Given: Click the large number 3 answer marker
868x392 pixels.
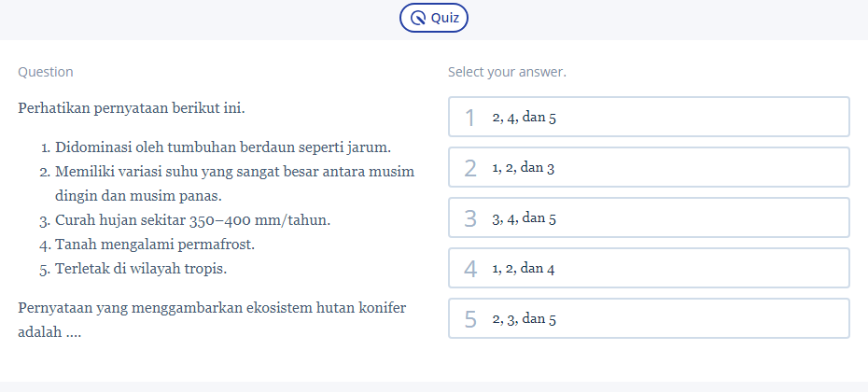Looking at the screenshot, I should pos(470,218).
